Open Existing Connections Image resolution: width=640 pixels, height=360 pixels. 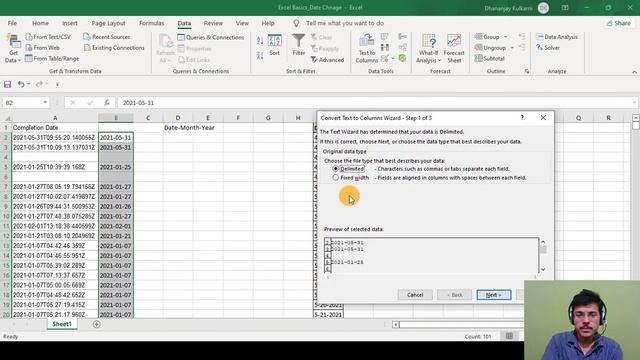coord(114,48)
